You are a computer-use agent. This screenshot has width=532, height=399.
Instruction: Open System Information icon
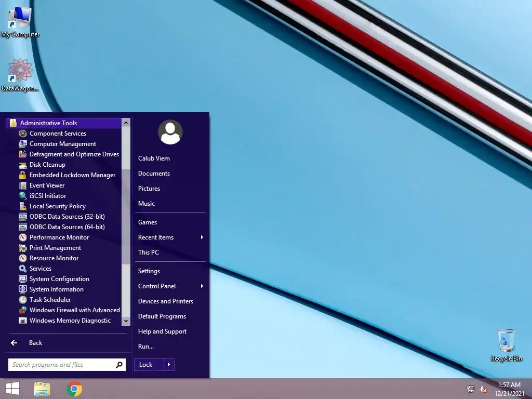pos(23,289)
